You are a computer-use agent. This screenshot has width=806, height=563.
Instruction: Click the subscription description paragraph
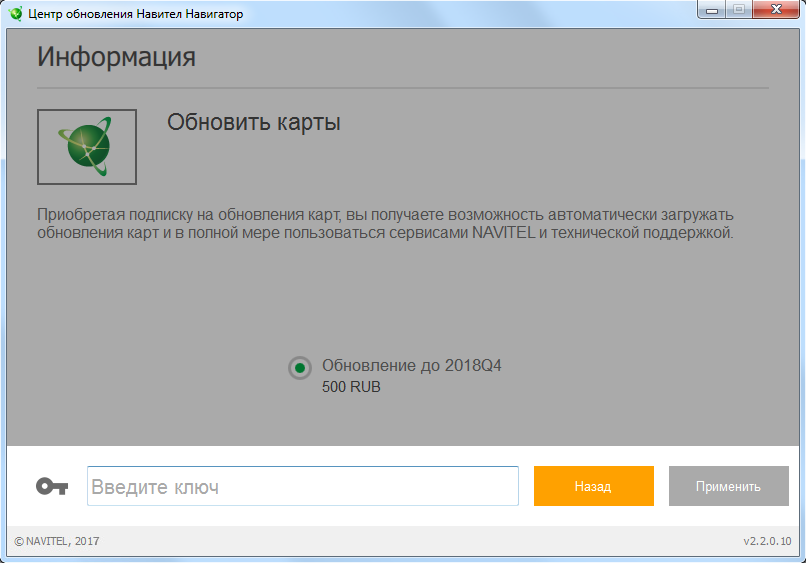tap(385, 224)
